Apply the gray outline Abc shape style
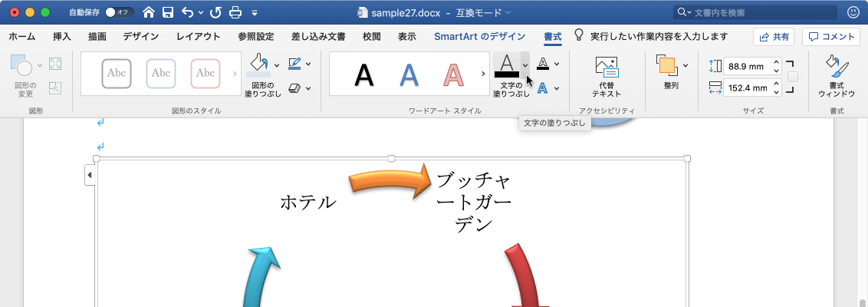The width and height of the screenshot is (868, 307). [x=117, y=73]
